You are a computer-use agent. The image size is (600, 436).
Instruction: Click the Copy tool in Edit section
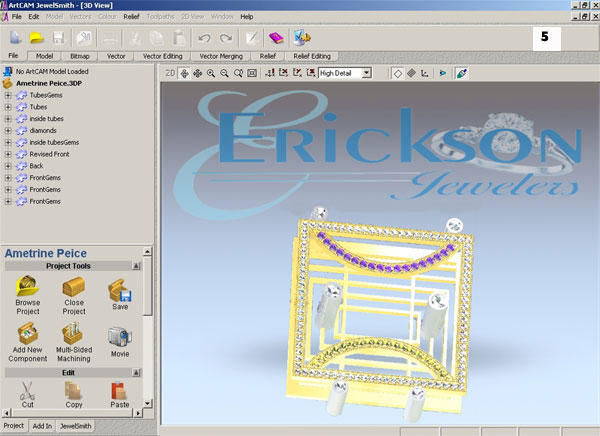click(x=73, y=394)
